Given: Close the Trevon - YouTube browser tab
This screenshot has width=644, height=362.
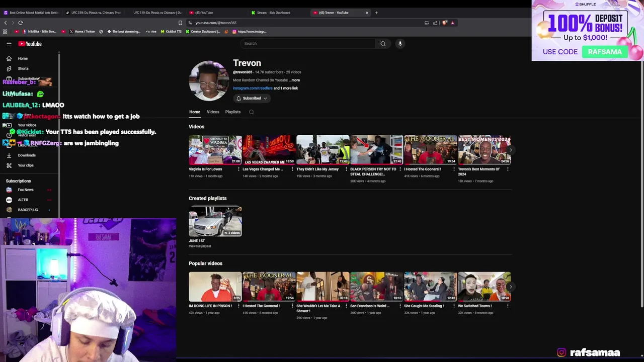Looking at the screenshot, I should pos(367,13).
